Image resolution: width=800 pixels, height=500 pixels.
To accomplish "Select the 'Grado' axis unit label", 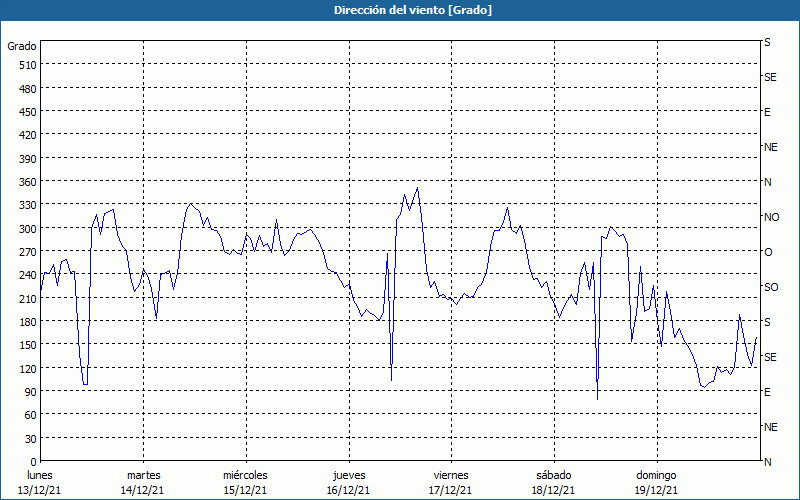I will (x=22, y=46).
